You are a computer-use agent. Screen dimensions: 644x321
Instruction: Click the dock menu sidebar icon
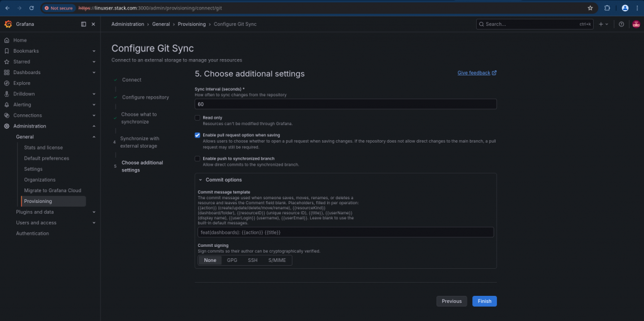84,24
